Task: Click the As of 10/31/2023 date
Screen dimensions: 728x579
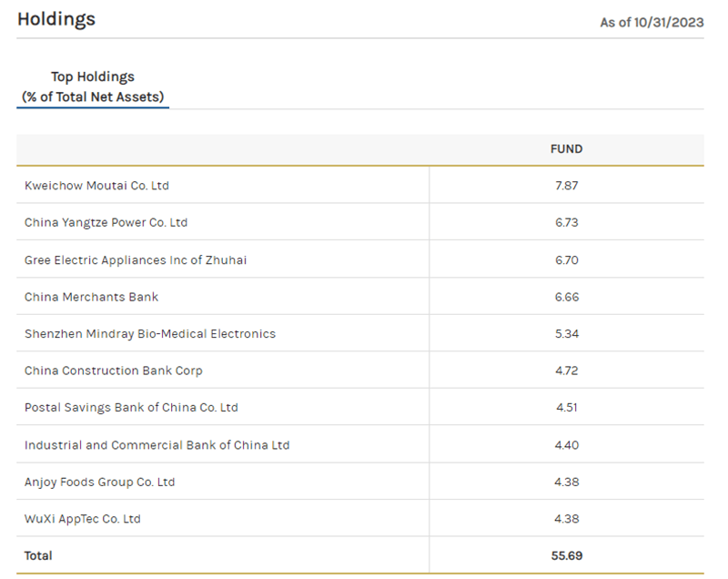Action: [x=652, y=22]
